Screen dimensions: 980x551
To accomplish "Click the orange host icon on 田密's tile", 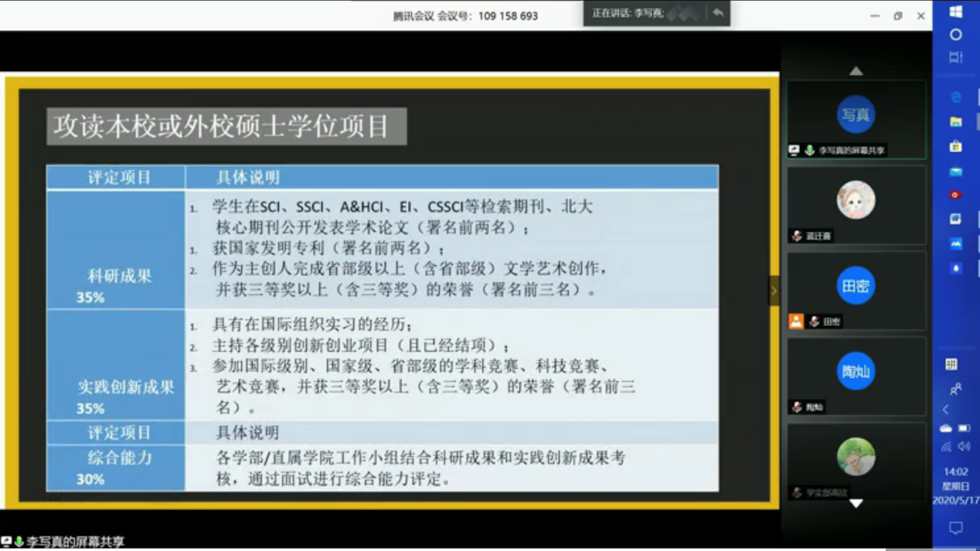I will 796,321.
